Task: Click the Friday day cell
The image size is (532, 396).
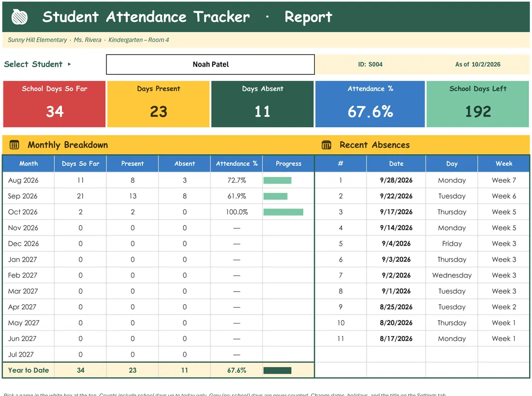Action: [452, 244]
